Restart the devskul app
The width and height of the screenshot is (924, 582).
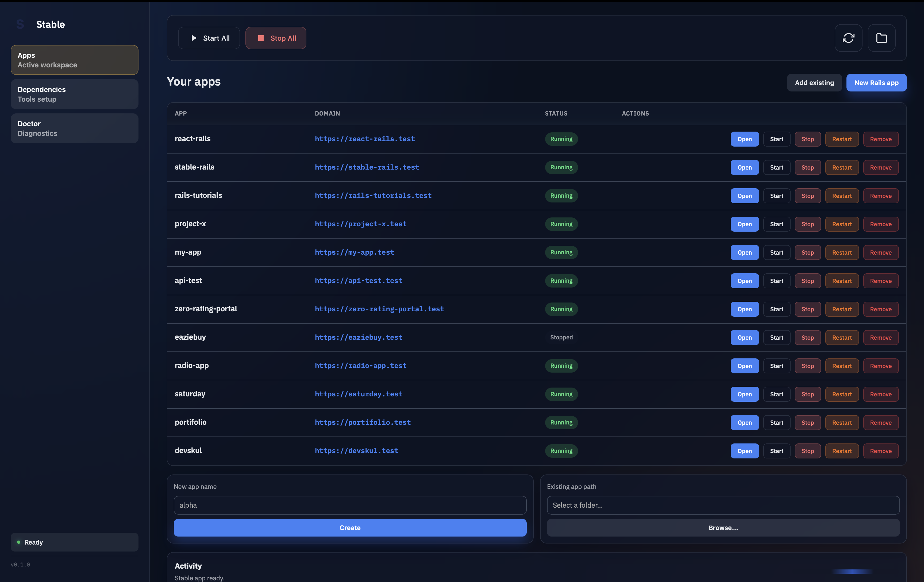841,451
